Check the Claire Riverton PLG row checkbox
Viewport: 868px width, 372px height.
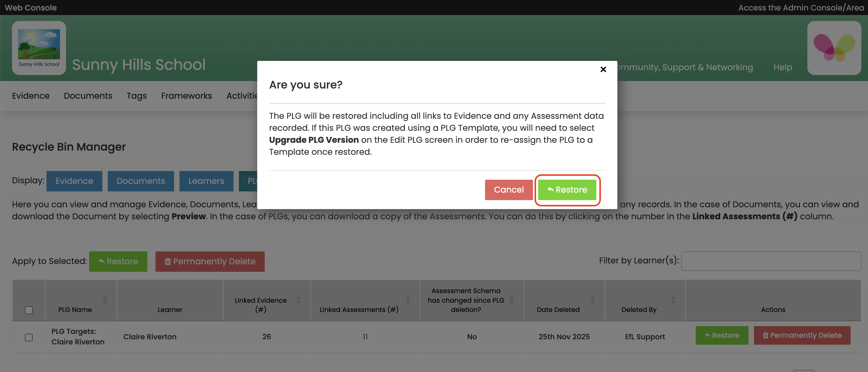pyautogui.click(x=29, y=337)
